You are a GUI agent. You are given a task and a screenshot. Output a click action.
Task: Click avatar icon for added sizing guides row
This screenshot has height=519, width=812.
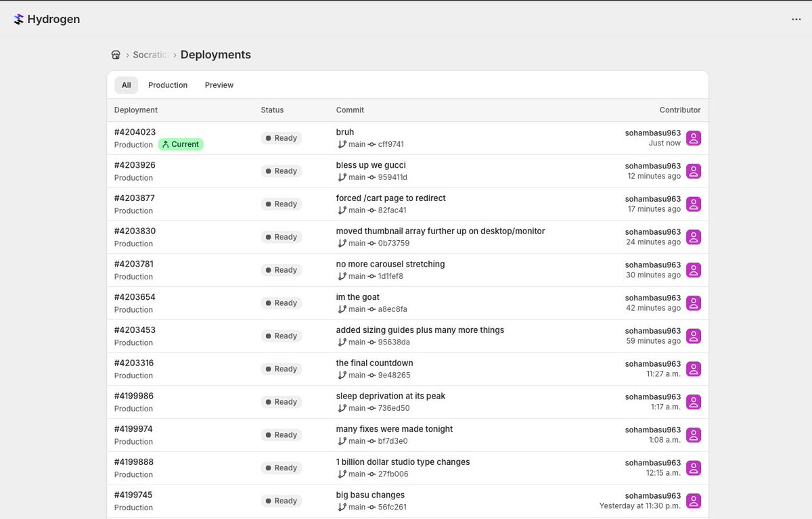point(694,336)
